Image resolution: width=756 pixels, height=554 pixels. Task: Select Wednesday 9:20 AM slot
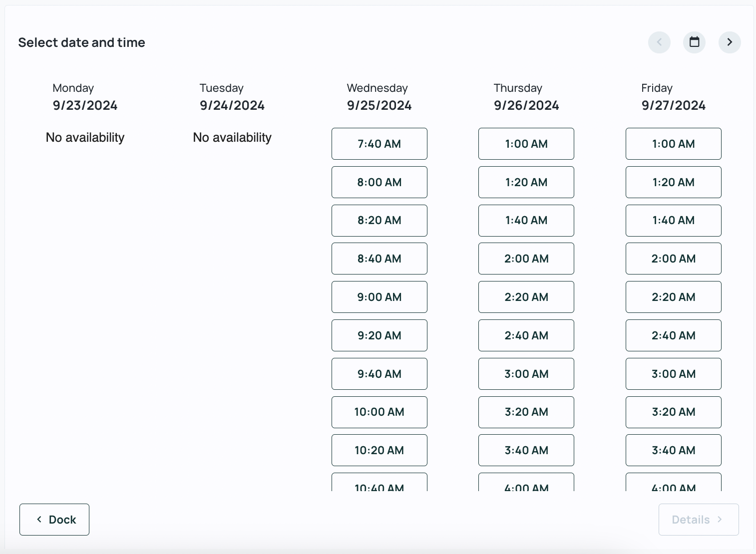[379, 335]
